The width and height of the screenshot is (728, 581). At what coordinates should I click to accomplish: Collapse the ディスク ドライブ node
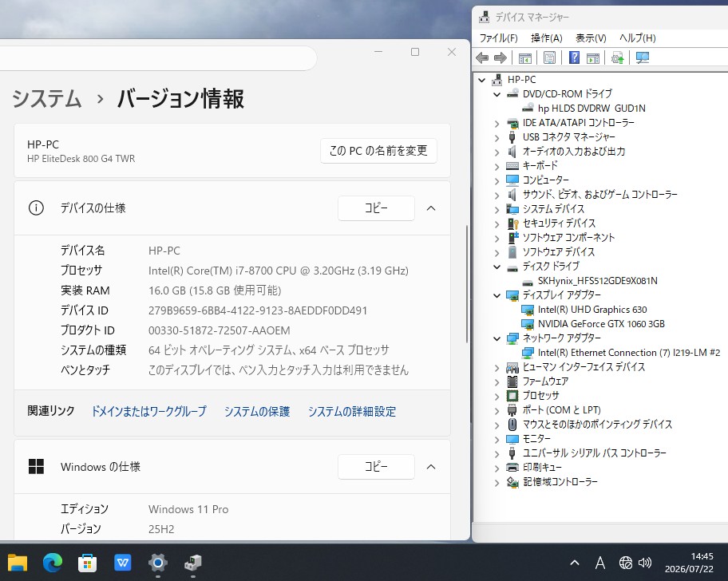coord(497,267)
